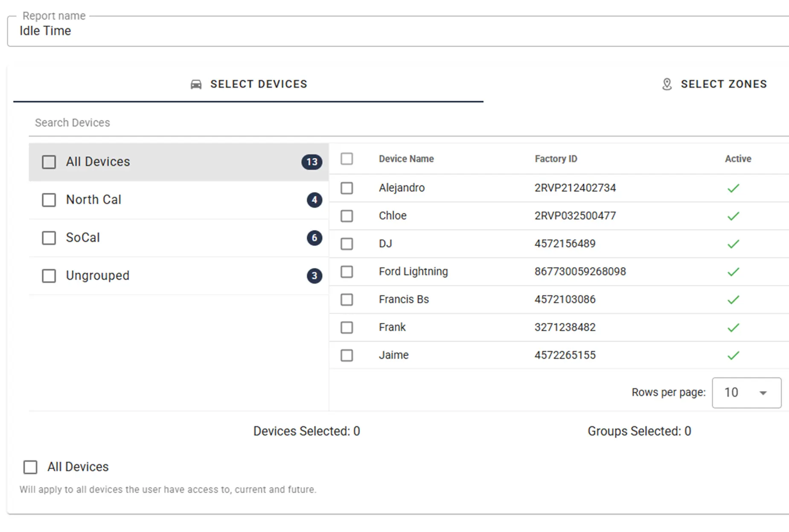
Task: Select the Ford Lightning device checkbox
Action: (347, 272)
